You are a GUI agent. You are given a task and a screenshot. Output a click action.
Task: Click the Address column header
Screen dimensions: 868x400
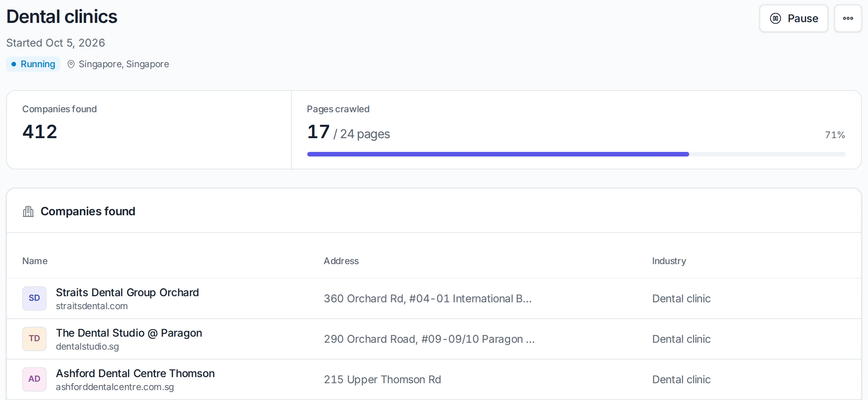click(341, 261)
